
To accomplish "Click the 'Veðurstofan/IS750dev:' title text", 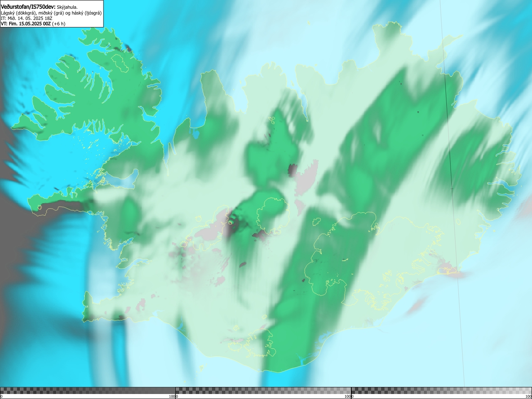I will click(28, 7).
